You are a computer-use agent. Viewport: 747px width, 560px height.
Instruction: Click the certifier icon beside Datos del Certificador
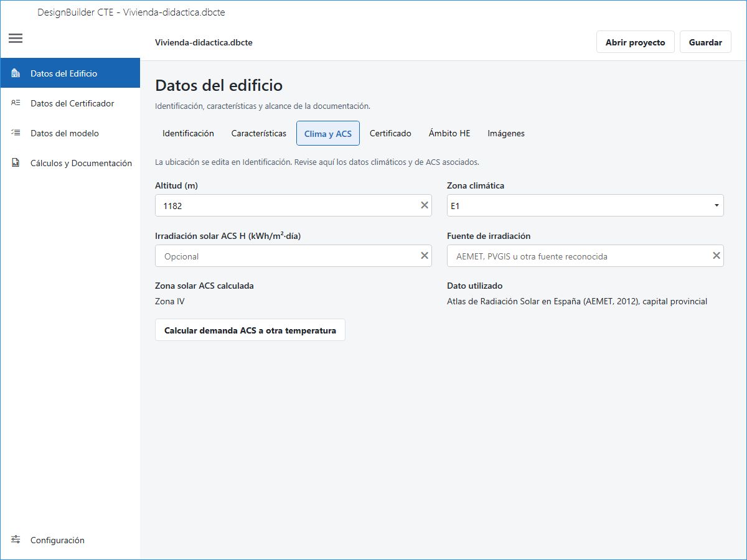coord(16,103)
